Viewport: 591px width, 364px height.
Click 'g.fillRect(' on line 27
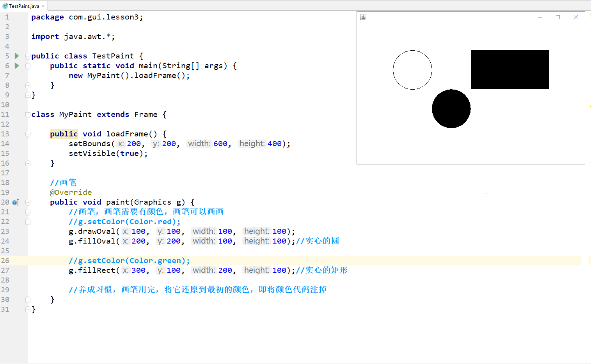coord(94,270)
